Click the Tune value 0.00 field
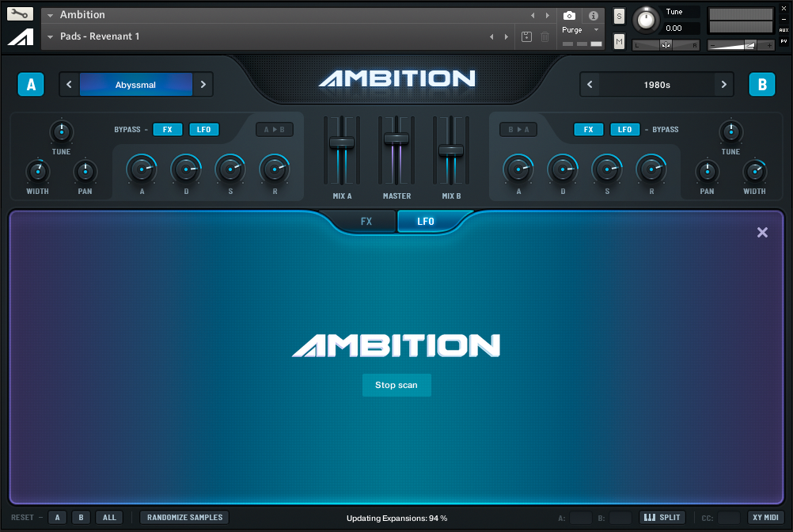The width and height of the screenshot is (793, 532). pyautogui.click(x=681, y=28)
